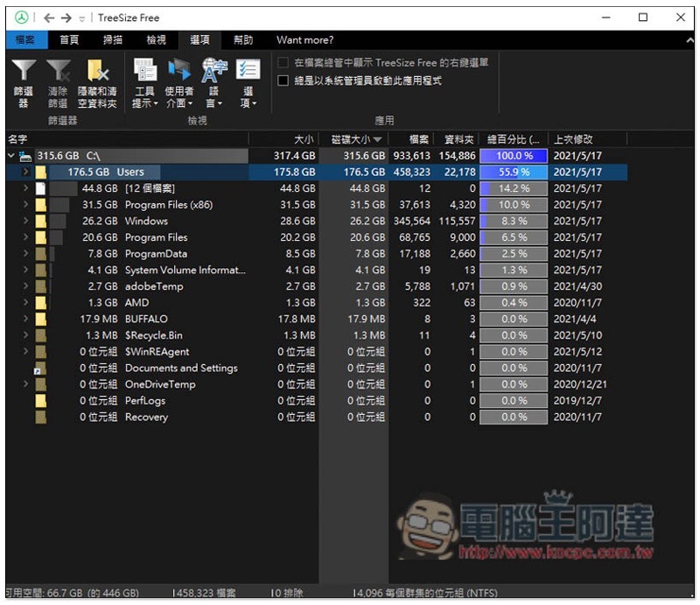Switch to the 掃描 ribbon tab

click(113, 40)
